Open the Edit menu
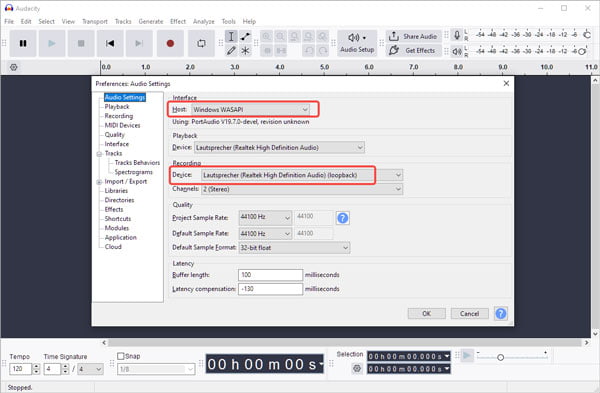The height and width of the screenshot is (393, 600). 26,21
